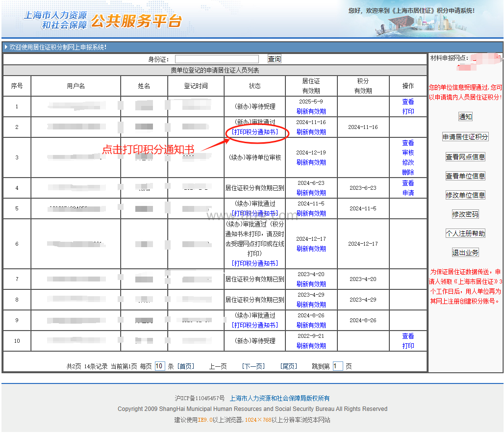Click 打印积分通知书 link in row 2
Viewport: 504px width, 433px height.
click(x=254, y=132)
